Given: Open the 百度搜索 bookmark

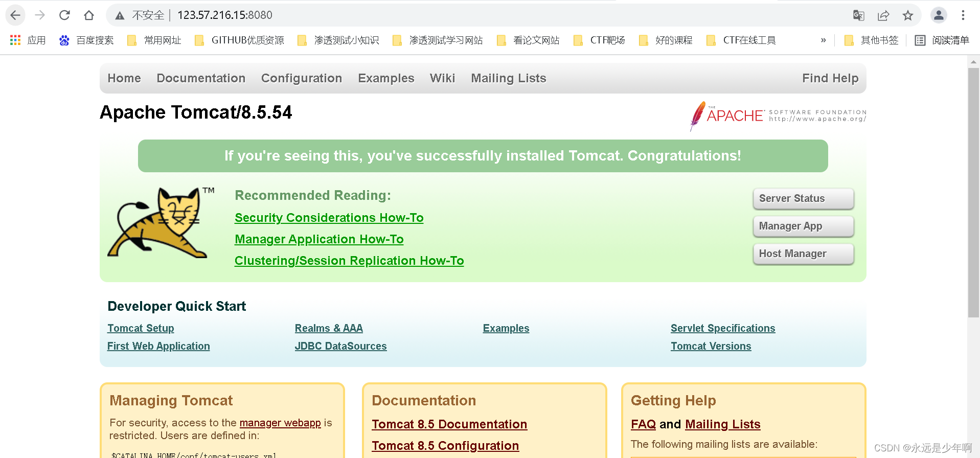Looking at the screenshot, I should [86, 40].
